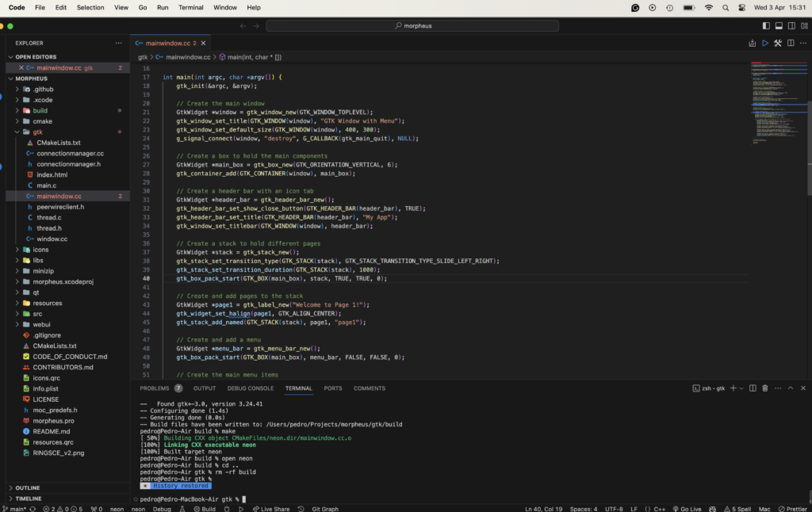Expand the icons folder in explorer
Image resolution: width=812 pixels, height=512 pixels.
[x=40, y=250]
